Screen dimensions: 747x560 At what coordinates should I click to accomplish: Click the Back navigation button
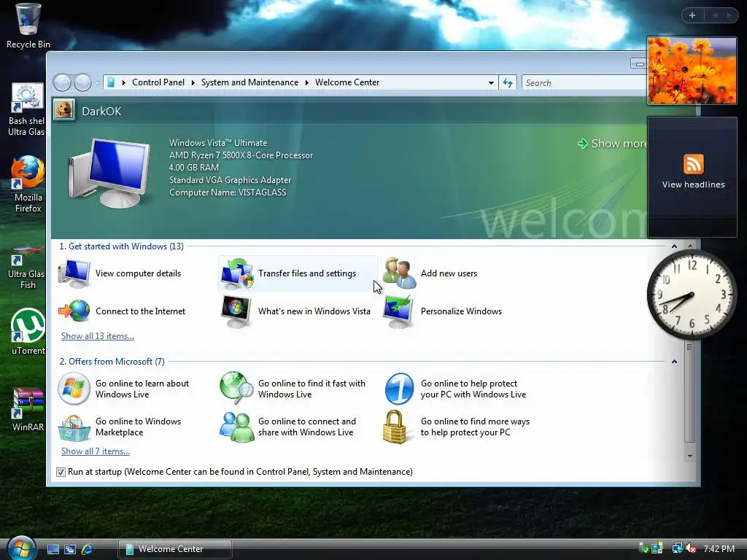coord(63,82)
